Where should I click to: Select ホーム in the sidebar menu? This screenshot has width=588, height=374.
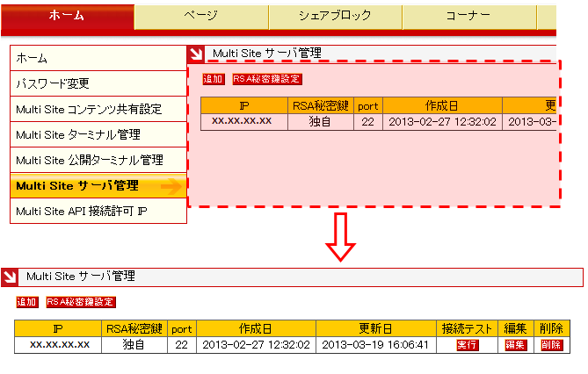pos(98,58)
